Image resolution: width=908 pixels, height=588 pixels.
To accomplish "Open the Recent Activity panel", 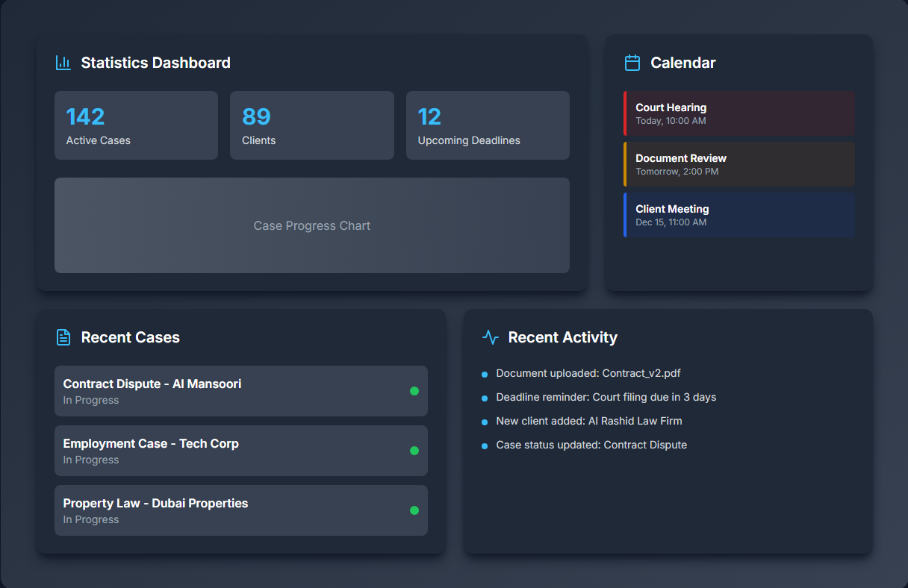I will (x=562, y=337).
